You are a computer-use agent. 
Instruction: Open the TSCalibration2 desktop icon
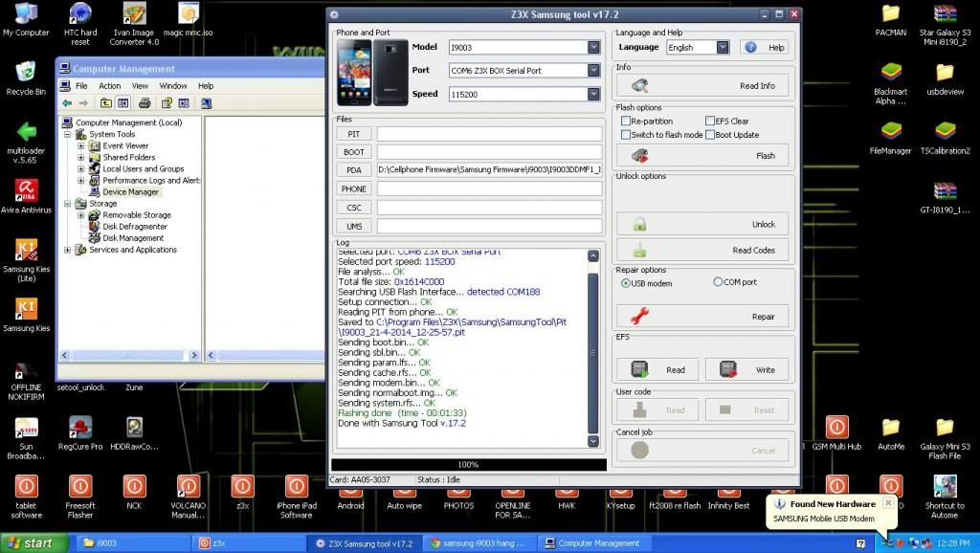click(944, 132)
